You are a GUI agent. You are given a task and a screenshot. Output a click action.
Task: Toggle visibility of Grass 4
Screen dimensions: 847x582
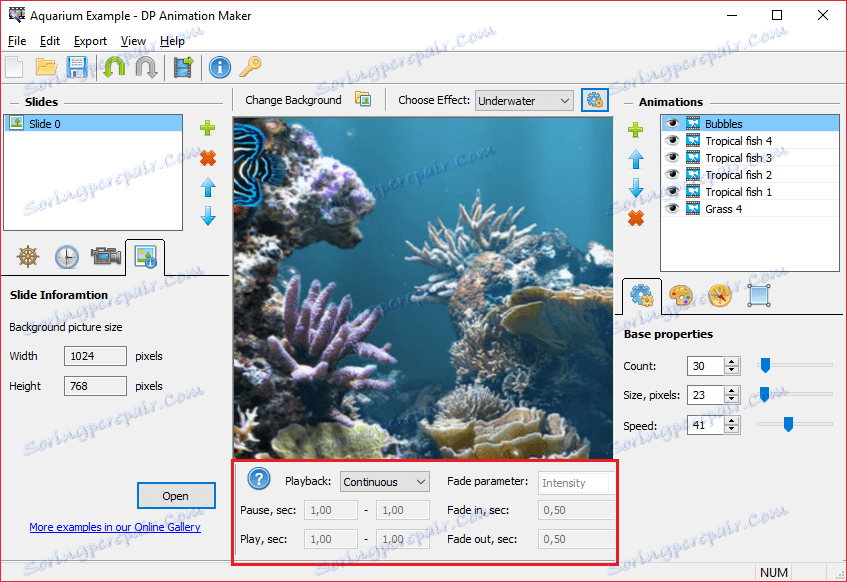[672, 209]
